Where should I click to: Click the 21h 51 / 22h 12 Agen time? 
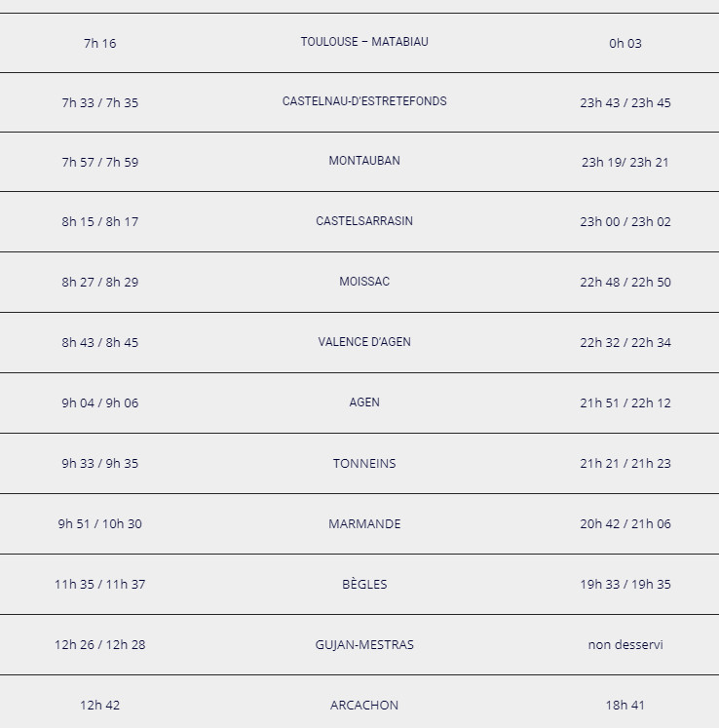pos(625,402)
